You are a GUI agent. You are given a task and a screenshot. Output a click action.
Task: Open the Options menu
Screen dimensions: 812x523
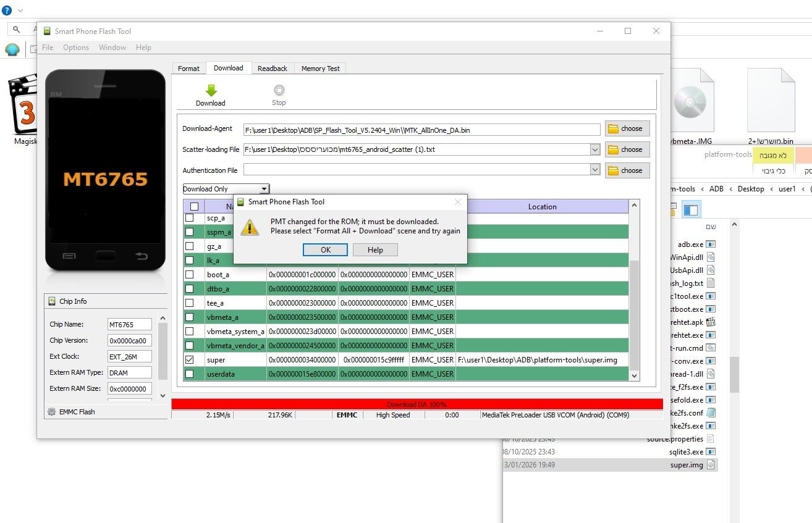point(76,48)
